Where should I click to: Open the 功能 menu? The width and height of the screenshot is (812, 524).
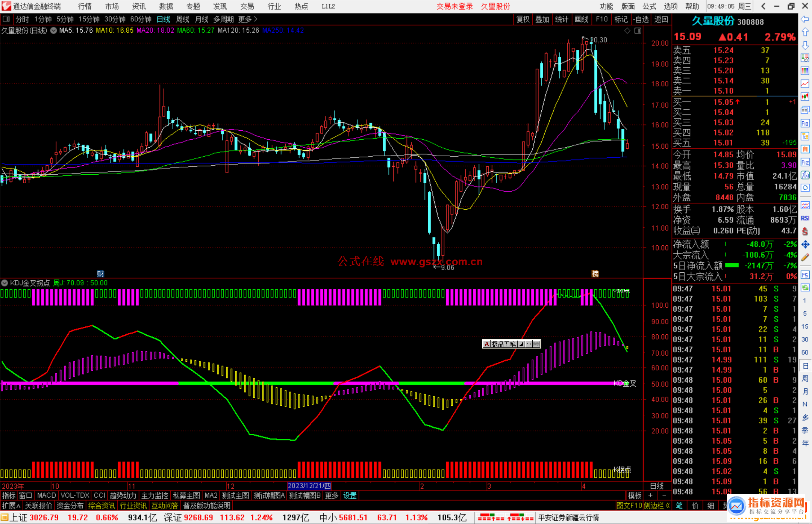coord(606,6)
